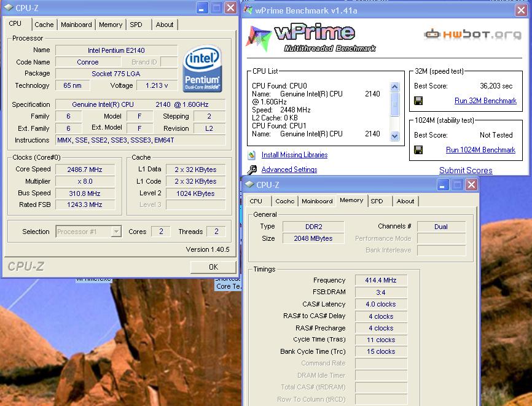
Task: Click the floppy save icon under 1024M stability test
Action: pyautogui.click(x=418, y=150)
